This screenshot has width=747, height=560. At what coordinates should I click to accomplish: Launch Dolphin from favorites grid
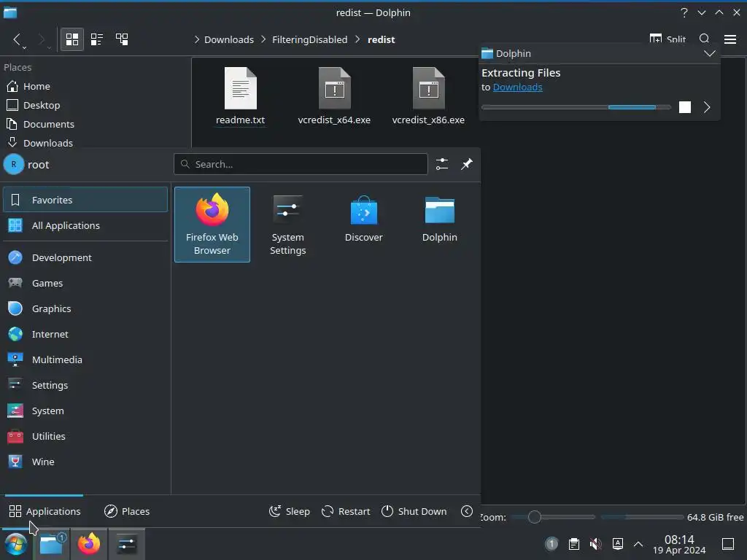click(x=439, y=225)
